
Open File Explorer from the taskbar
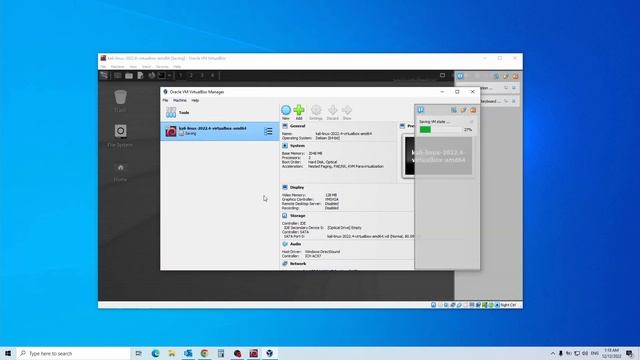[x=172, y=353]
